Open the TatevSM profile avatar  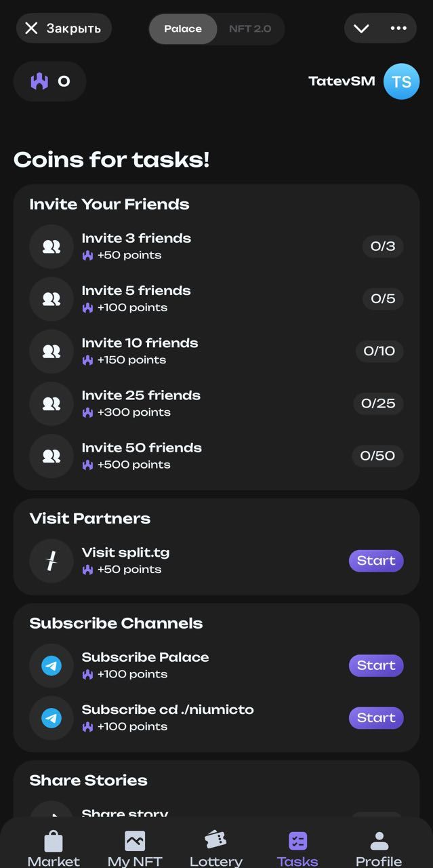pos(401,81)
